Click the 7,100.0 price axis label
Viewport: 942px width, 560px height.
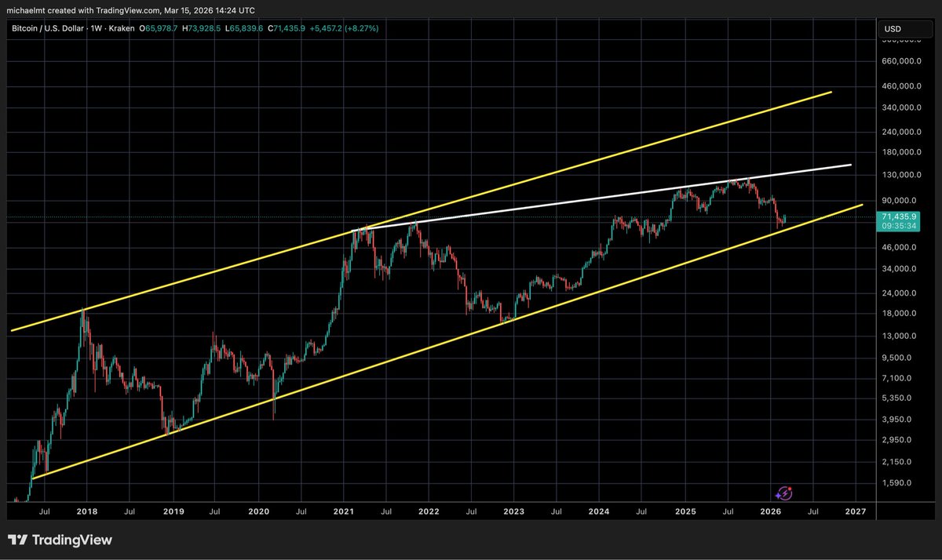coord(898,378)
